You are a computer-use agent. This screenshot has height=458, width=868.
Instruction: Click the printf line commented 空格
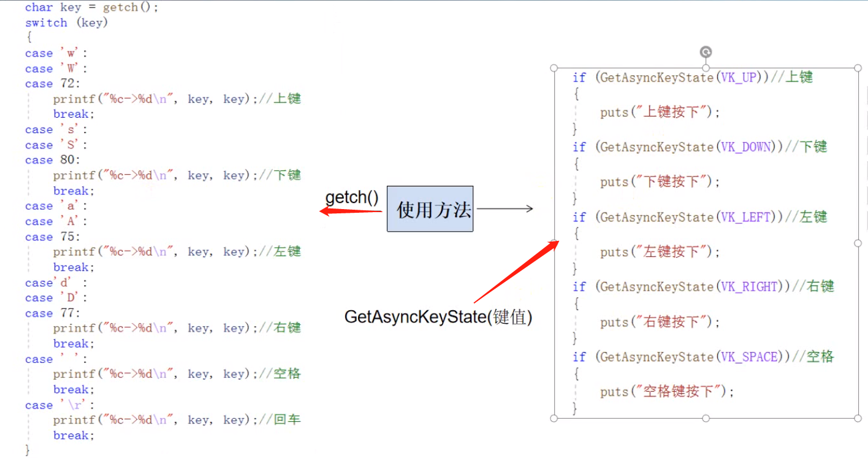pos(177,374)
